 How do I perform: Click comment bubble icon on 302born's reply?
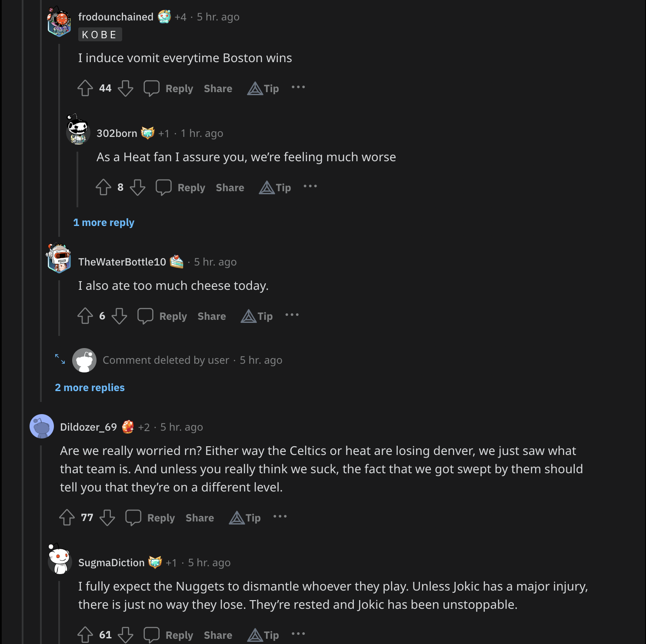point(163,187)
